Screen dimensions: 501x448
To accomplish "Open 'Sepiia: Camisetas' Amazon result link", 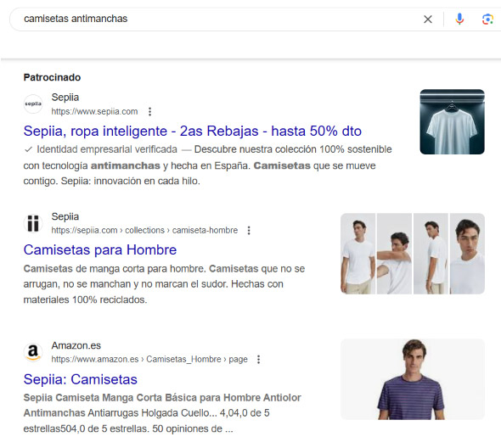I will tap(80, 379).
